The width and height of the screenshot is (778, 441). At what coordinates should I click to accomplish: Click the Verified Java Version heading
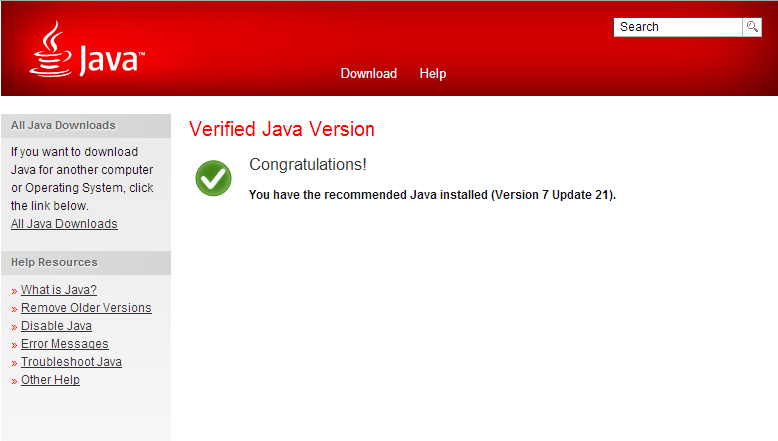[x=282, y=129]
